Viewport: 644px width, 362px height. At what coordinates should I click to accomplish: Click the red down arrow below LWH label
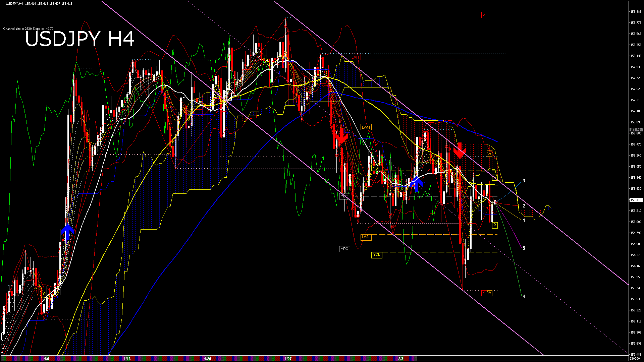click(341, 136)
